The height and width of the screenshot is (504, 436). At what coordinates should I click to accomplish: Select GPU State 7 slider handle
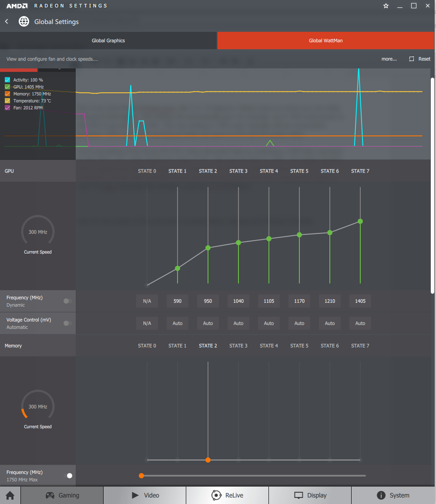click(x=360, y=221)
